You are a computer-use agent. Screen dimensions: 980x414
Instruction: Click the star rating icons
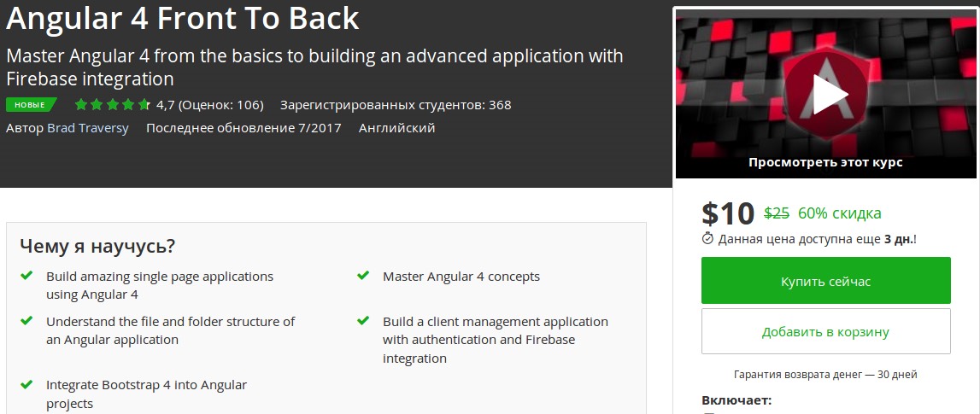click(x=111, y=105)
